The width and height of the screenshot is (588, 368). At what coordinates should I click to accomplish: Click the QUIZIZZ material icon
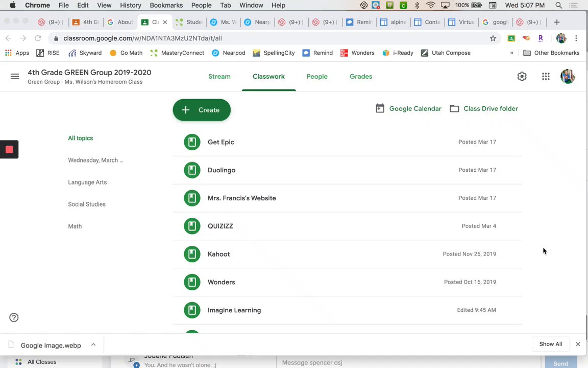192,226
